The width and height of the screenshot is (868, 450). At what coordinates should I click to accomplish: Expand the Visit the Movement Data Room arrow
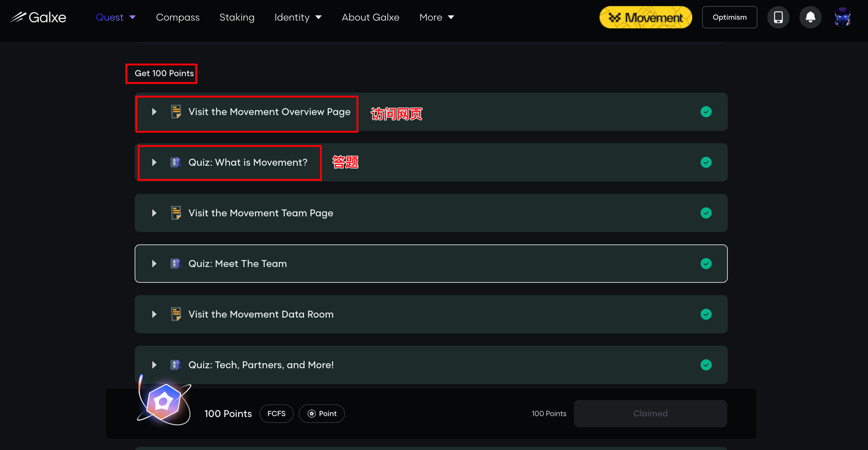[x=154, y=314]
